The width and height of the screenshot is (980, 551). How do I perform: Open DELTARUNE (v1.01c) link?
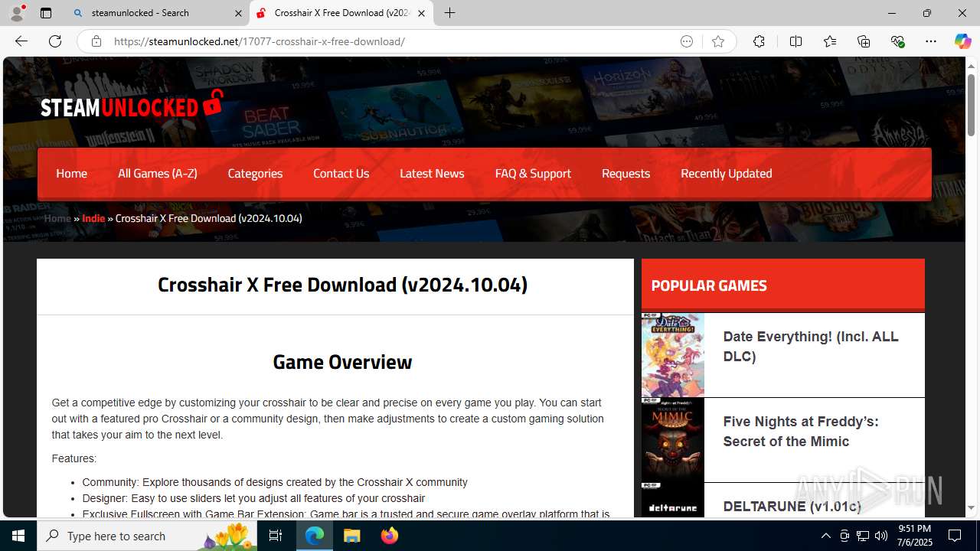point(792,507)
